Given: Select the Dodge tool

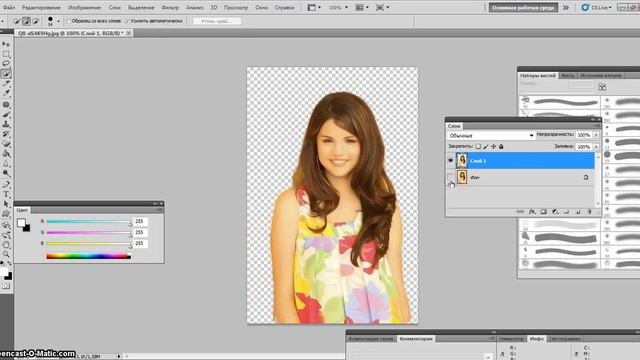Looking at the screenshot, I should (6, 173).
